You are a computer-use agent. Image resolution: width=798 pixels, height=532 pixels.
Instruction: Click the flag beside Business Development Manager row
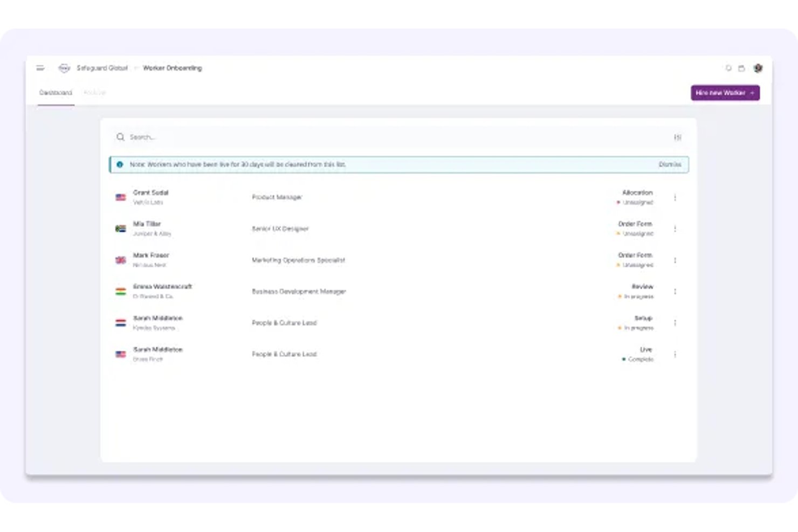pyautogui.click(x=121, y=292)
